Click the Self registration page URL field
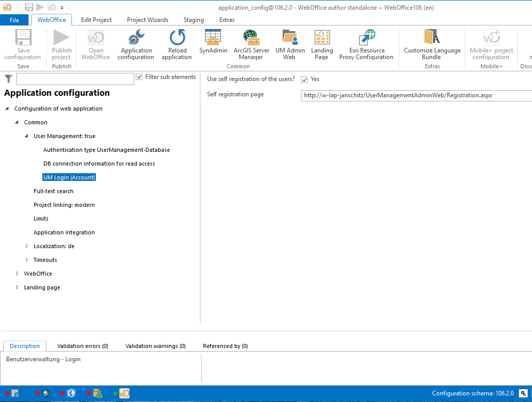Screen dimensions: 532x402 coord(416,95)
